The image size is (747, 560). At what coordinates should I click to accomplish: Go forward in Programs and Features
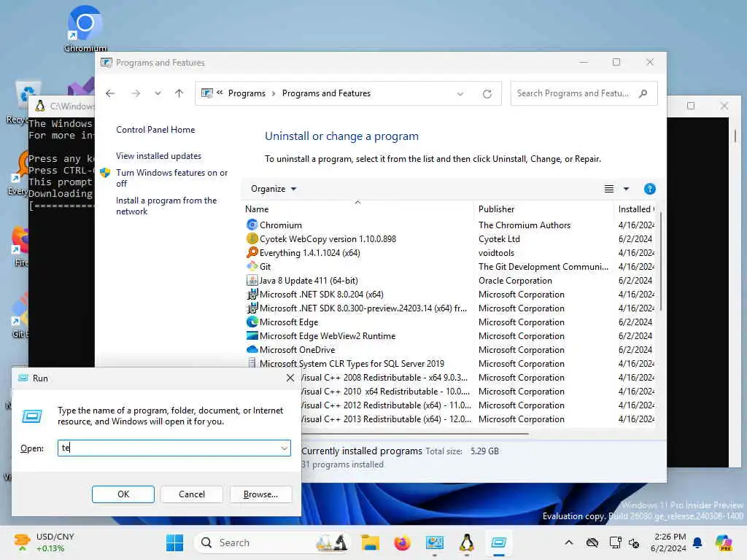coord(136,93)
